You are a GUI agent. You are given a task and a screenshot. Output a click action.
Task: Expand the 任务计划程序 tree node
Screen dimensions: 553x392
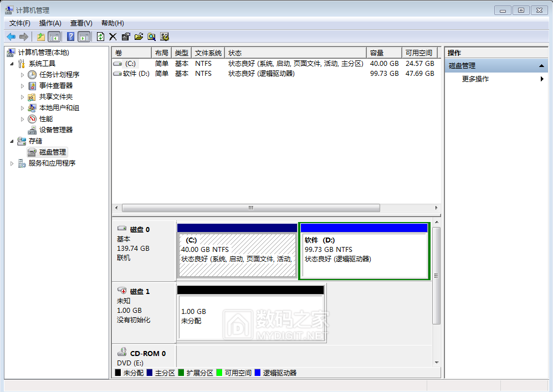pos(23,75)
